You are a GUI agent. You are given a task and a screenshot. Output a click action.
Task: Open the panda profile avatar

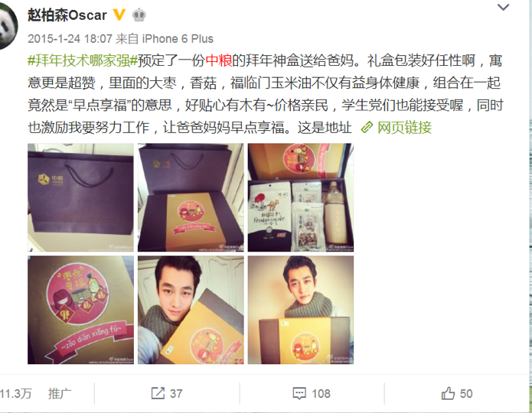click(8, 25)
